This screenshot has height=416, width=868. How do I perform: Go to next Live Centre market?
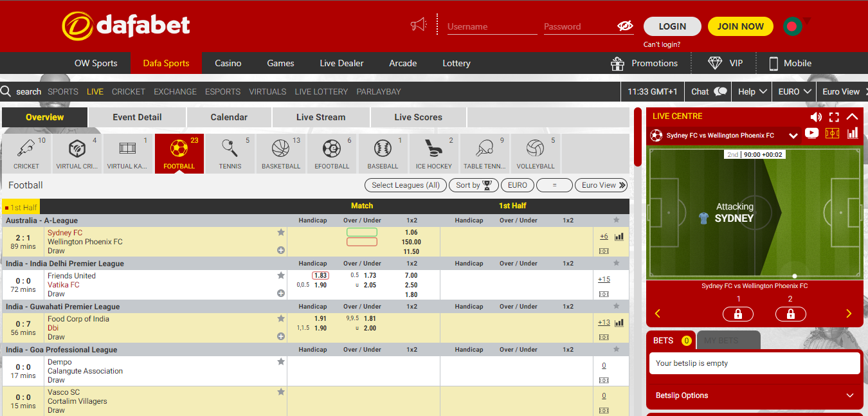point(849,314)
